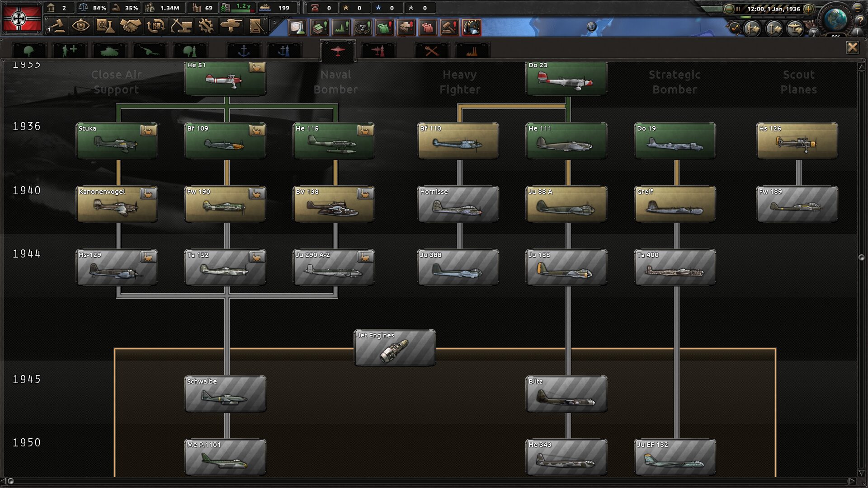Switch to the Engineering research tab
Image resolution: width=868 pixels, height=488 pixels.
coord(432,51)
